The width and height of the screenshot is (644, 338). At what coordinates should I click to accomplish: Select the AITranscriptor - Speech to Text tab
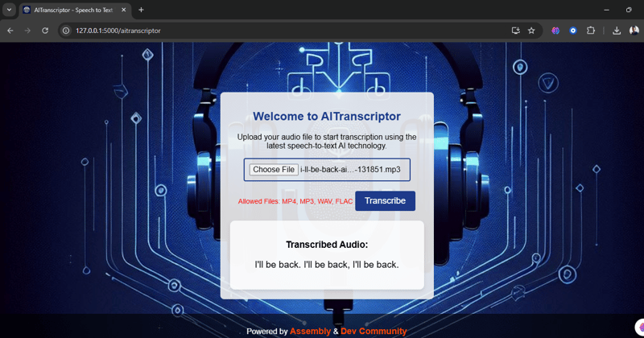click(x=73, y=10)
